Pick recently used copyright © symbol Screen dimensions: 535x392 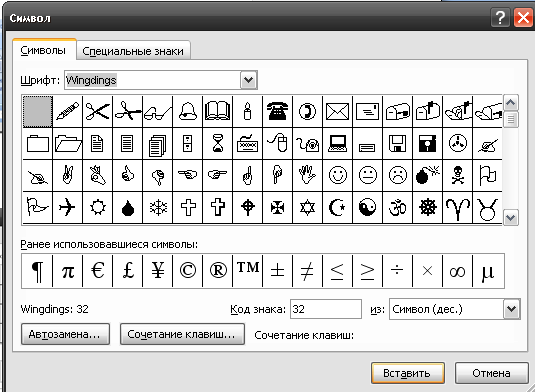(x=188, y=271)
